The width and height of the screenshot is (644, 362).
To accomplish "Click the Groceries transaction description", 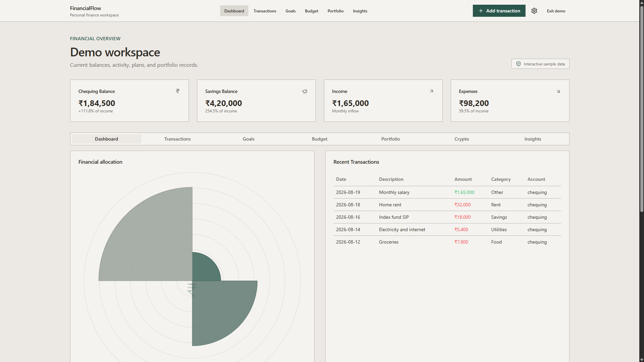I will [x=389, y=242].
